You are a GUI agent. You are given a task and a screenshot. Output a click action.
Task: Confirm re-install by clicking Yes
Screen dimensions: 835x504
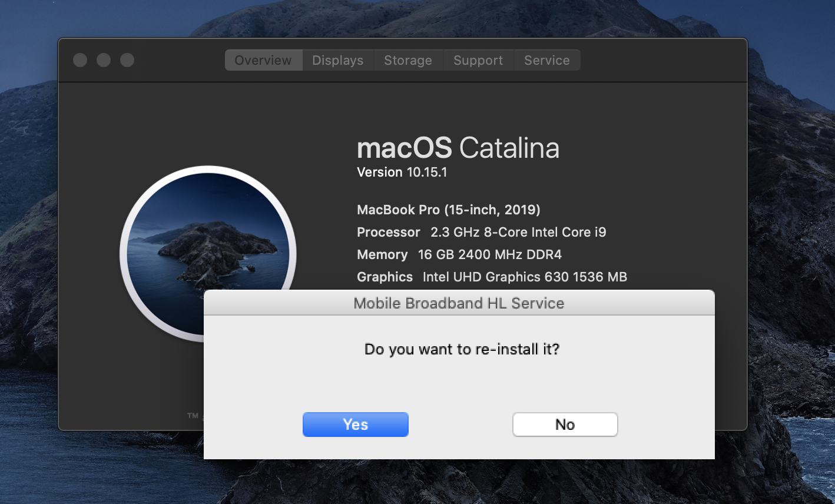click(x=356, y=425)
